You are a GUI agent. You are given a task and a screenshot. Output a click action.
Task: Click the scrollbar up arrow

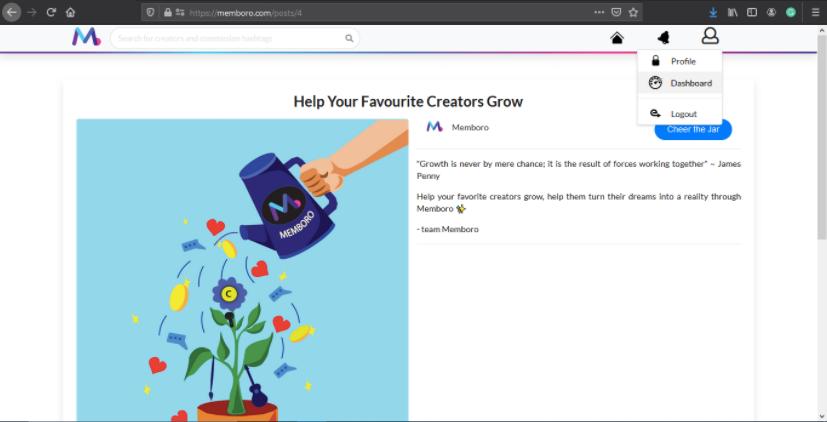click(x=822, y=30)
